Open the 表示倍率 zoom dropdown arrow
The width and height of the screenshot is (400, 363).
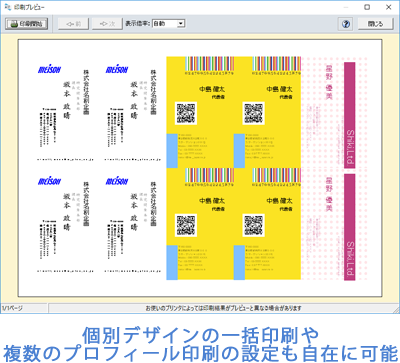coord(181,24)
